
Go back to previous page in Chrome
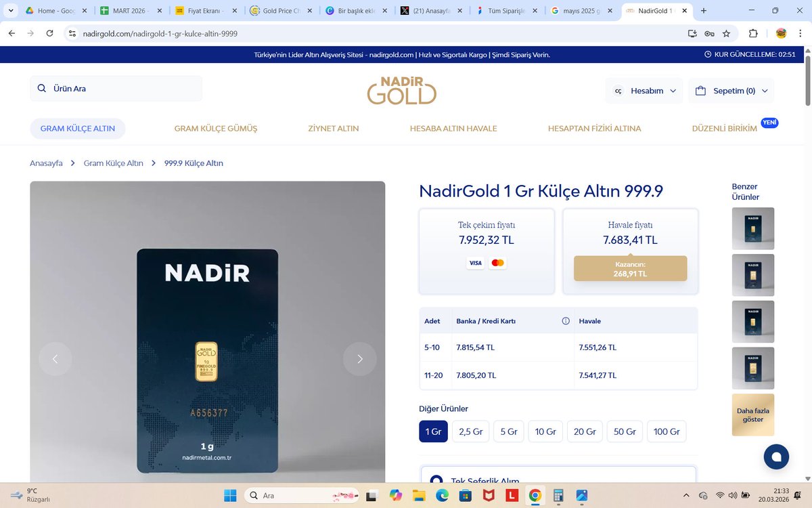[x=12, y=33]
